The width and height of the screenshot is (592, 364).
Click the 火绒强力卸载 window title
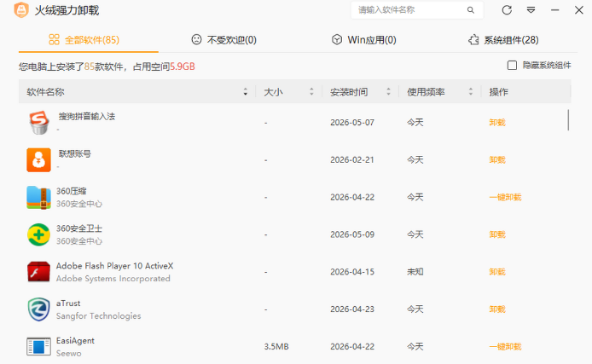pos(67,10)
